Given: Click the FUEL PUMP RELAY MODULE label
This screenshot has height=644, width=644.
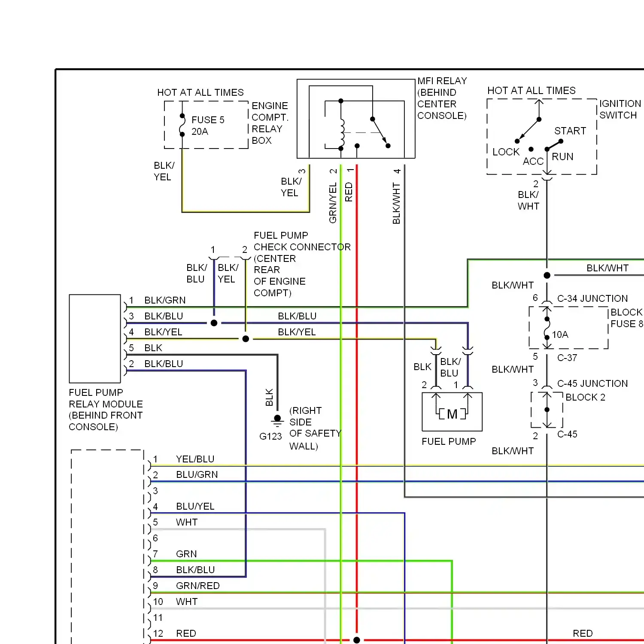Looking at the screenshot, I should 106,398.
